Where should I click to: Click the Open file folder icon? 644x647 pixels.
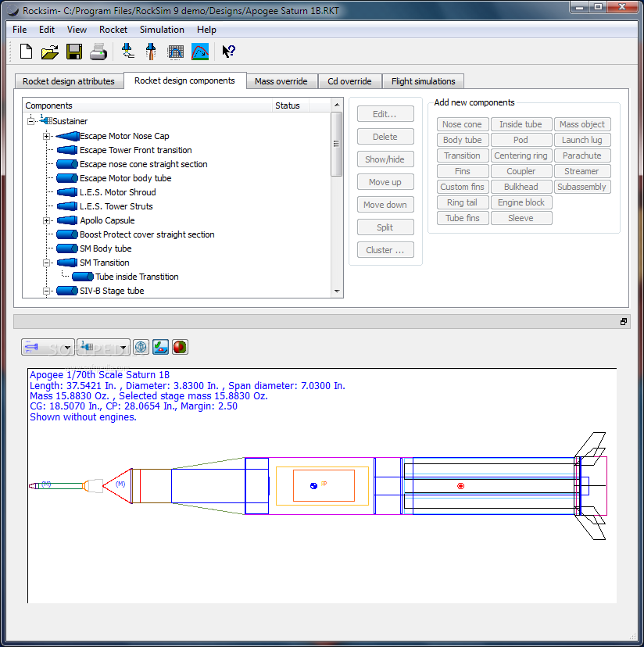point(50,52)
